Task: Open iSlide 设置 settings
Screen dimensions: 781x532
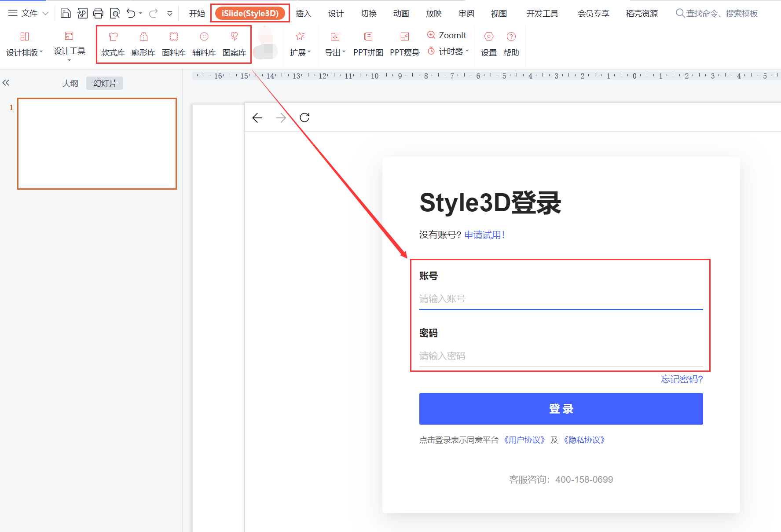Action: [488, 44]
